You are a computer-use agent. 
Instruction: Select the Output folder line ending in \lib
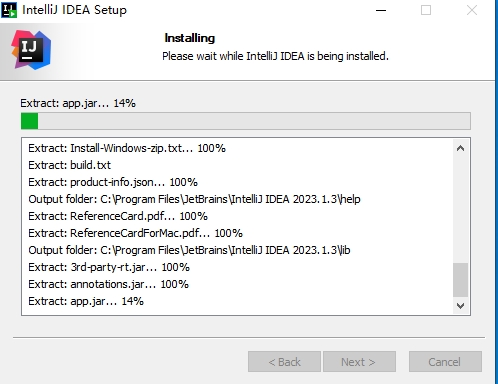189,250
